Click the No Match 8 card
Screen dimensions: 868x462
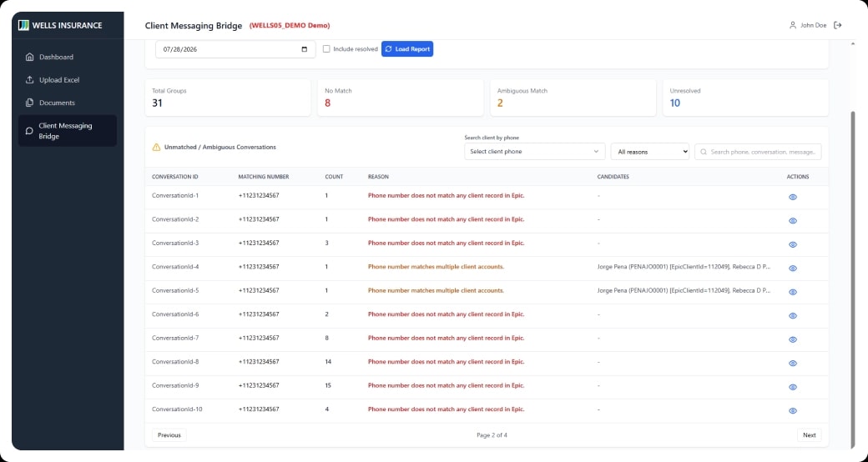click(x=401, y=98)
